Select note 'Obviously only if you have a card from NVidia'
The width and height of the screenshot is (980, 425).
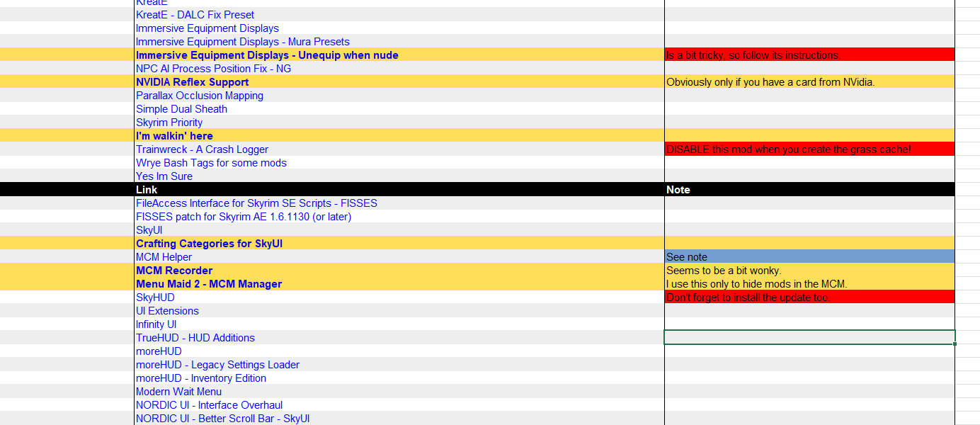(x=809, y=82)
